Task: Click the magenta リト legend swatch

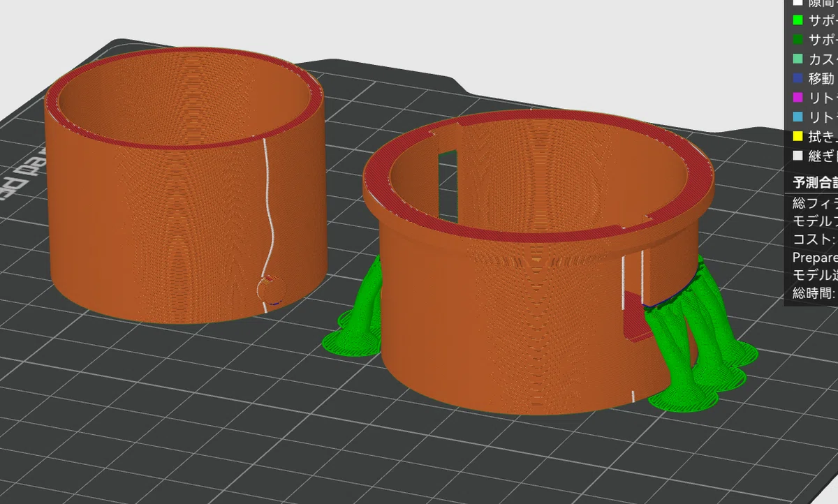Action: click(x=797, y=98)
